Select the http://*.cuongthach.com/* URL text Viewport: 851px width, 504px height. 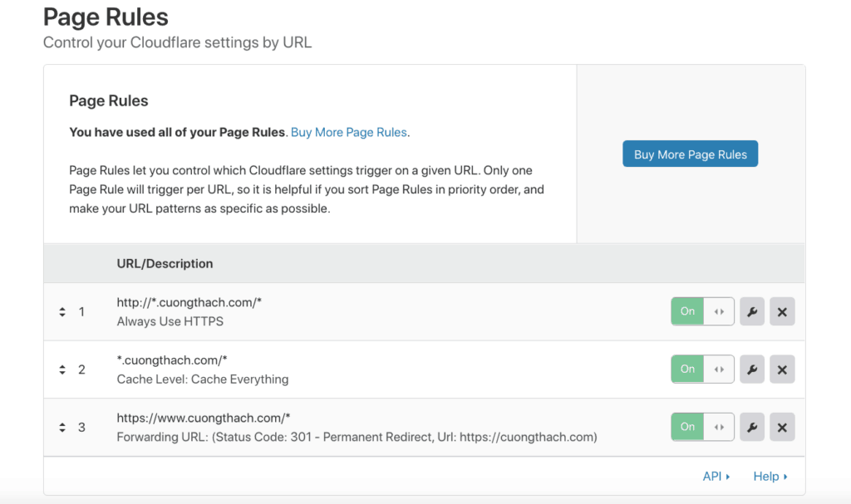(189, 303)
